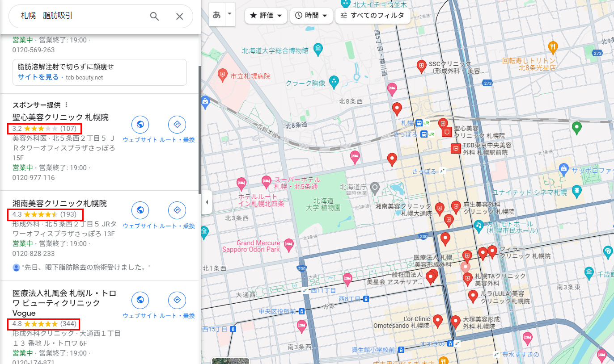614x364 pixels.
Task: Get directions icon for 札幌ル・トロワ clinic
Action: coord(177,301)
